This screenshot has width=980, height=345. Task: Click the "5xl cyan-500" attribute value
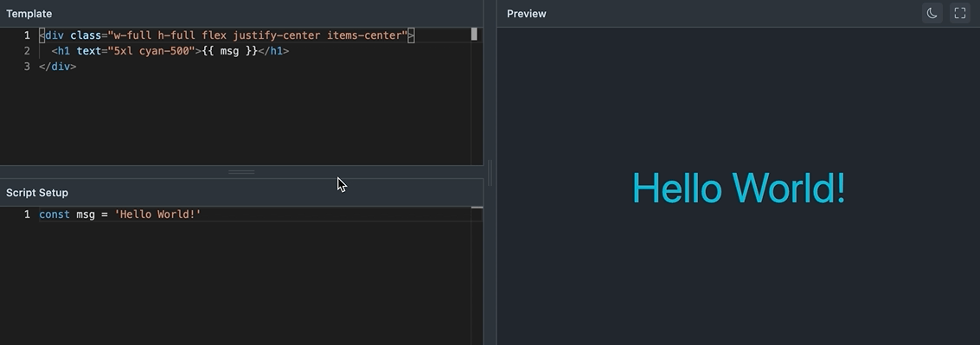pos(151,51)
